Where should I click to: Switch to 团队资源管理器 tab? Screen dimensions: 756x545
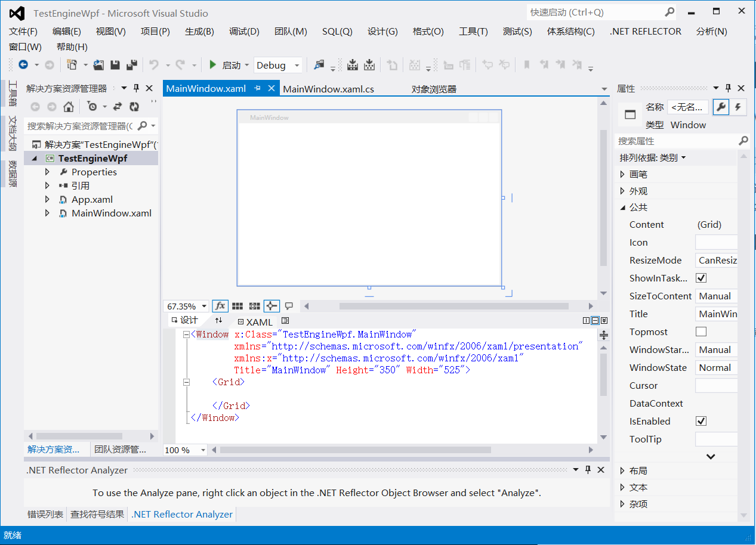click(x=120, y=450)
